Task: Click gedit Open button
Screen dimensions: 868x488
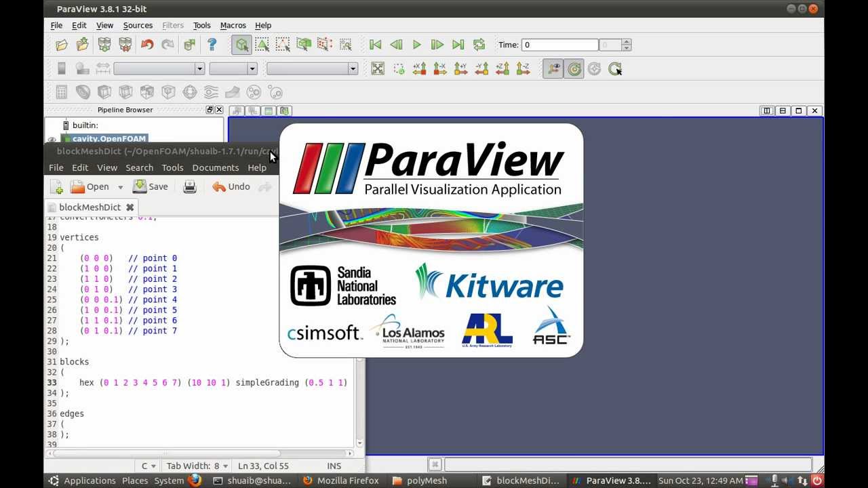Action: (x=90, y=186)
